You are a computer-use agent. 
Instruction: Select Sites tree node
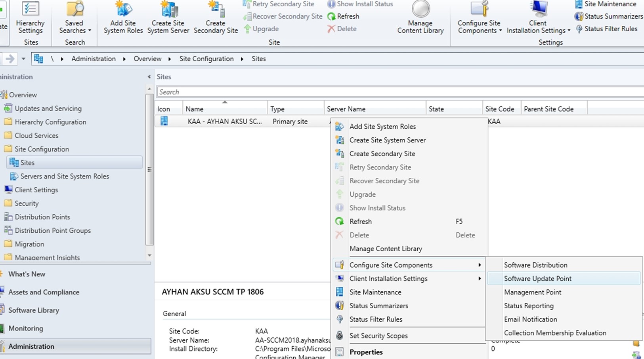click(75, 163)
